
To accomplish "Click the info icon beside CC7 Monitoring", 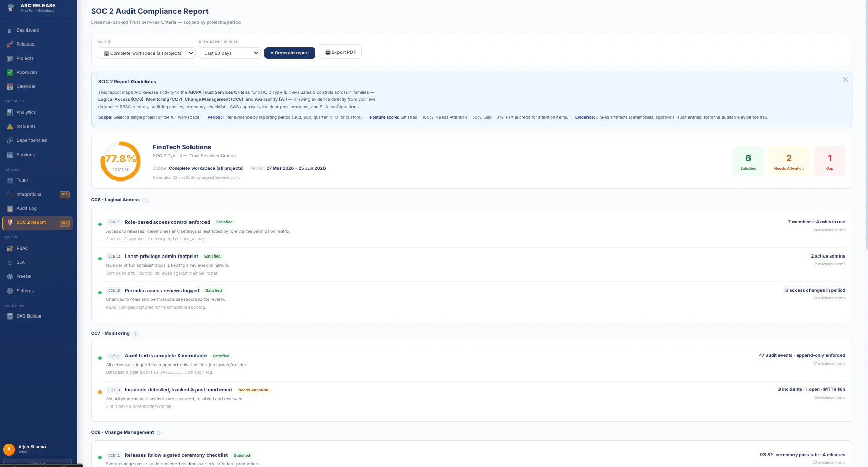I will point(135,334).
